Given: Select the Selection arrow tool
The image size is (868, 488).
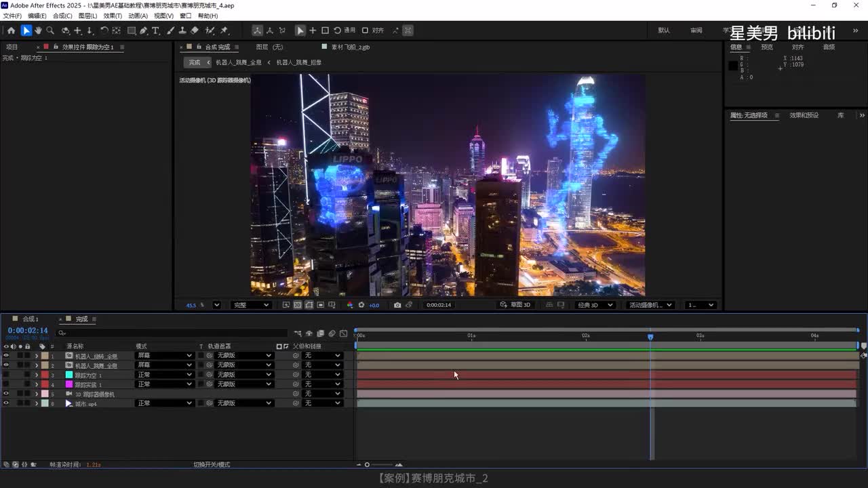Looking at the screenshot, I should point(26,30).
